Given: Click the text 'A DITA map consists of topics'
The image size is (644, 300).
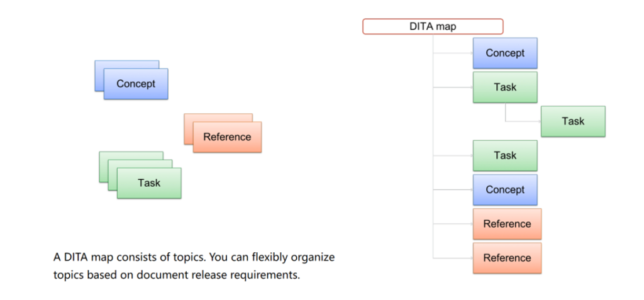Looking at the screenshot, I should 130,258.
